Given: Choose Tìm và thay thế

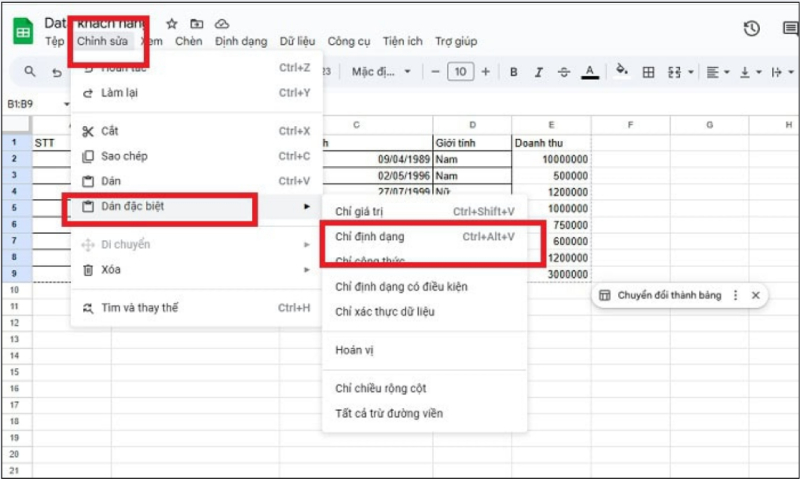Looking at the screenshot, I should 196,308.
